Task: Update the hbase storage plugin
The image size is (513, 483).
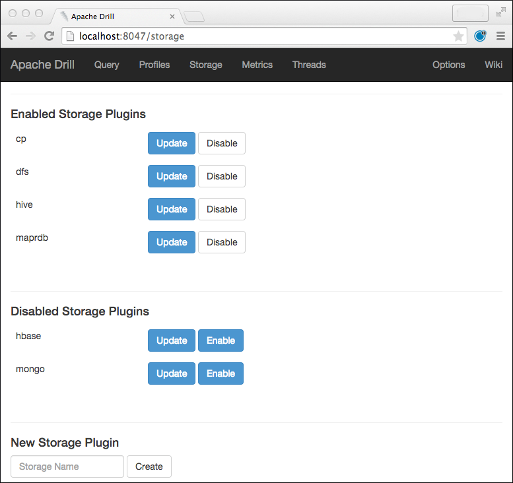Action: click(x=172, y=341)
